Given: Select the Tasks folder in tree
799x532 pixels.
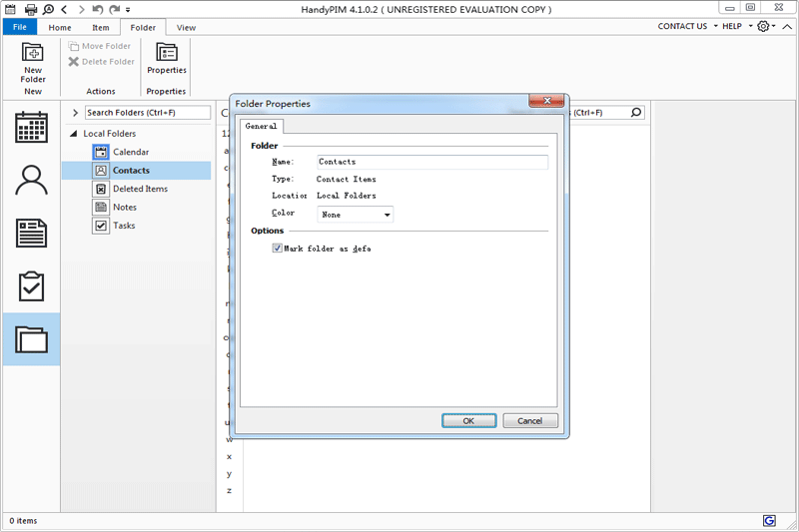Looking at the screenshot, I should tap(124, 225).
